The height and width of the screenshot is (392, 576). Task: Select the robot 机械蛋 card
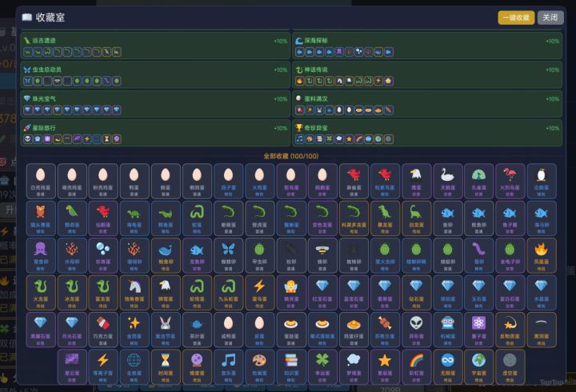(x=447, y=330)
